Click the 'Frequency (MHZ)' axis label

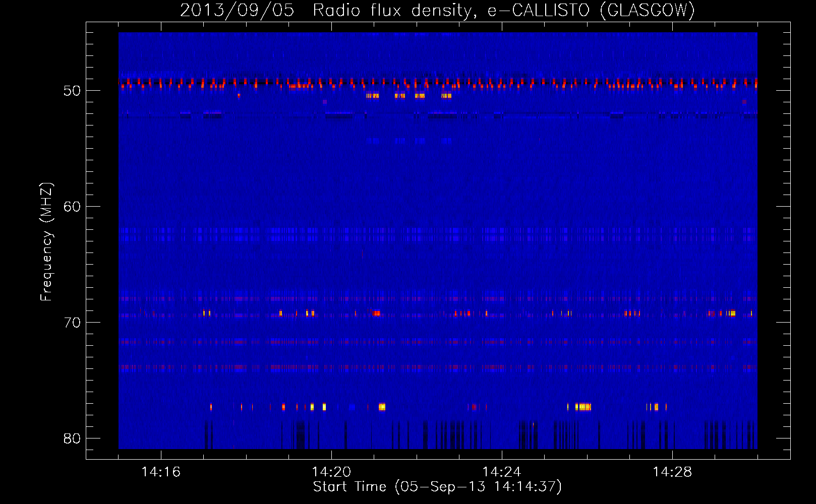tap(46, 242)
